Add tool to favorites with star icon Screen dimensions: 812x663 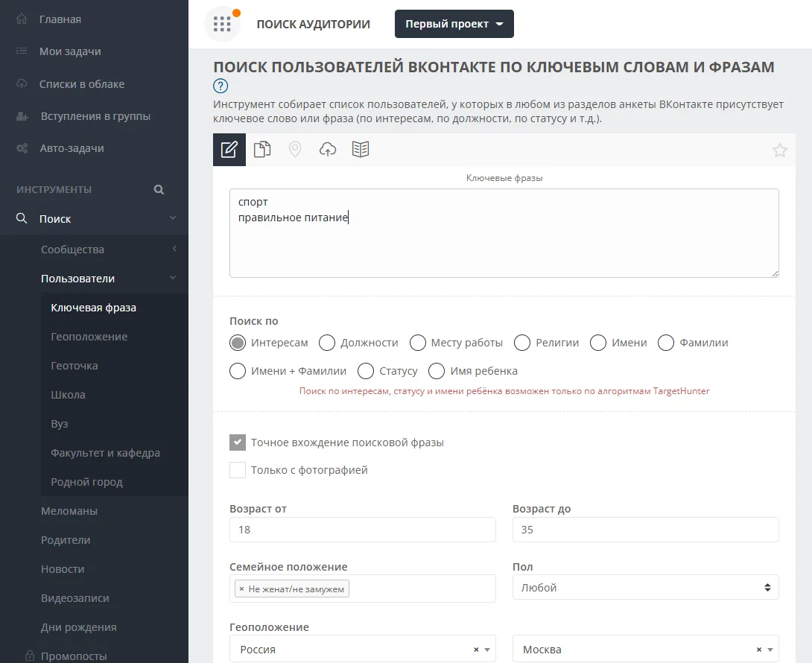pyautogui.click(x=779, y=150)
